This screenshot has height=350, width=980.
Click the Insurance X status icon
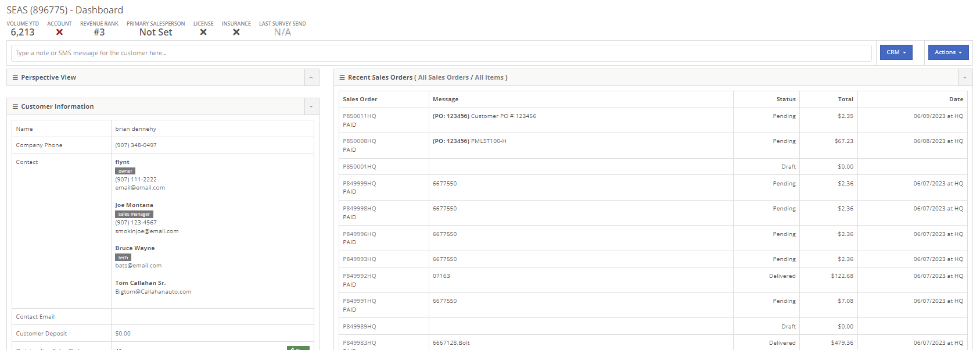(x=236, y=33)
